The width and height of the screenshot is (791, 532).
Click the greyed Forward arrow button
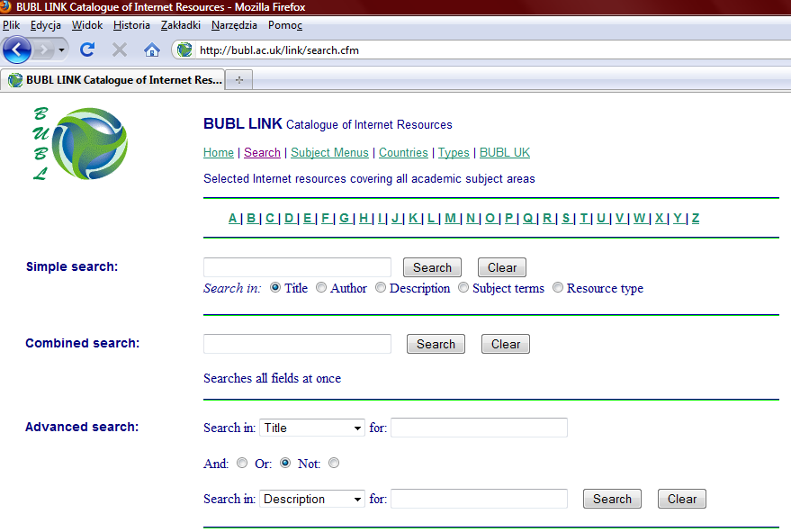(x=44, y=50)
